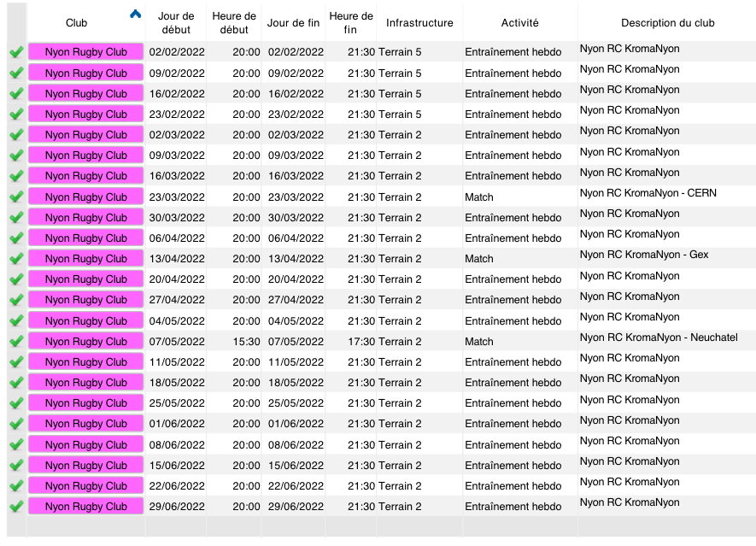This screenshot has width=756, height=546.
Task: Click start date cell 25/05/2022
Action: click(177, 403)
